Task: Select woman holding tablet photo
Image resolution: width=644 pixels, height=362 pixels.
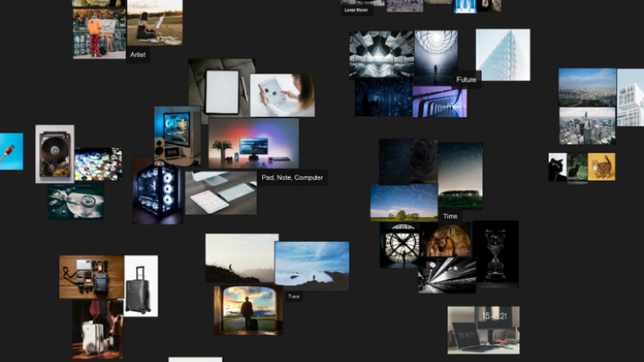Action: (283, 96)
